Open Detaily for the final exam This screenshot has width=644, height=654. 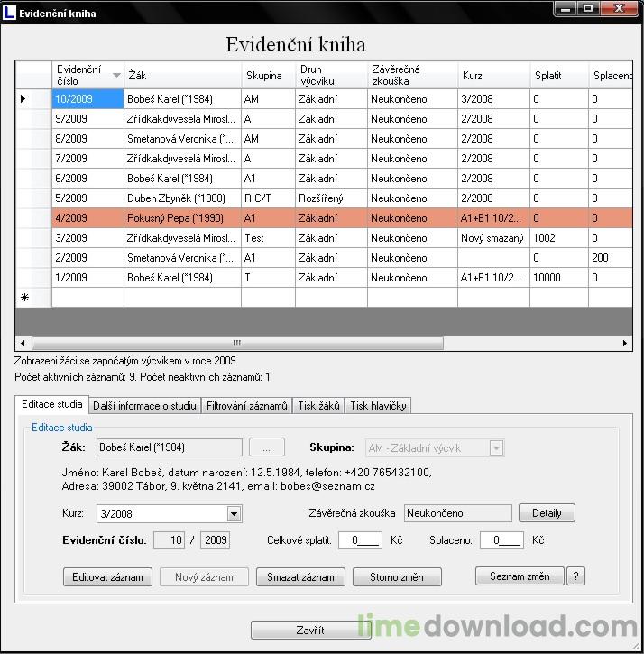(547, 513)
